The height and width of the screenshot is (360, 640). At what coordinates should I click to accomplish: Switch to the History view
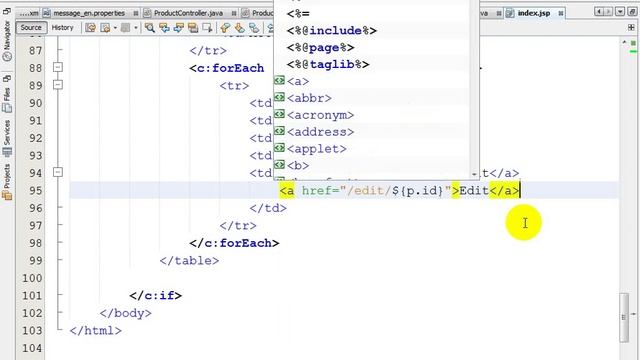click(62, 28)
